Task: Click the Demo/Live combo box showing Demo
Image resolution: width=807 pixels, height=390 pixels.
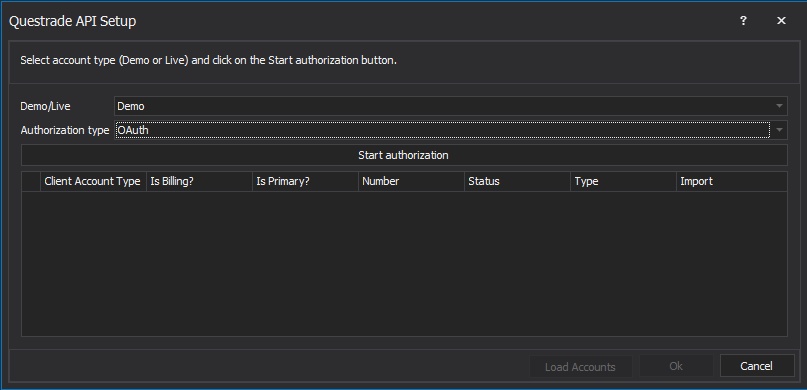Action: coord(450,106)
